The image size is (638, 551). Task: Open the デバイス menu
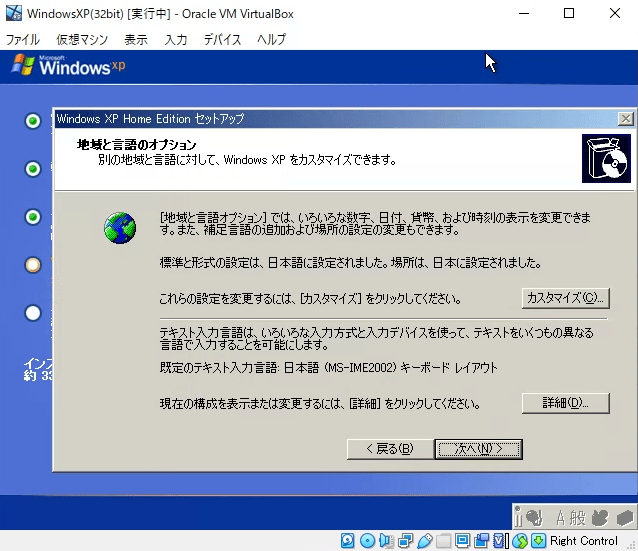click(x=222, y=39)
